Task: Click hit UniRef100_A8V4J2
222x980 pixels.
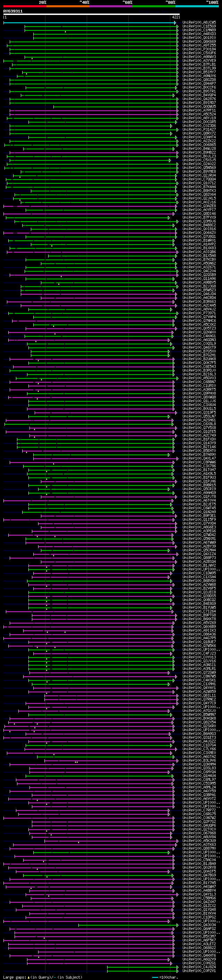Action: coord(199,309)
